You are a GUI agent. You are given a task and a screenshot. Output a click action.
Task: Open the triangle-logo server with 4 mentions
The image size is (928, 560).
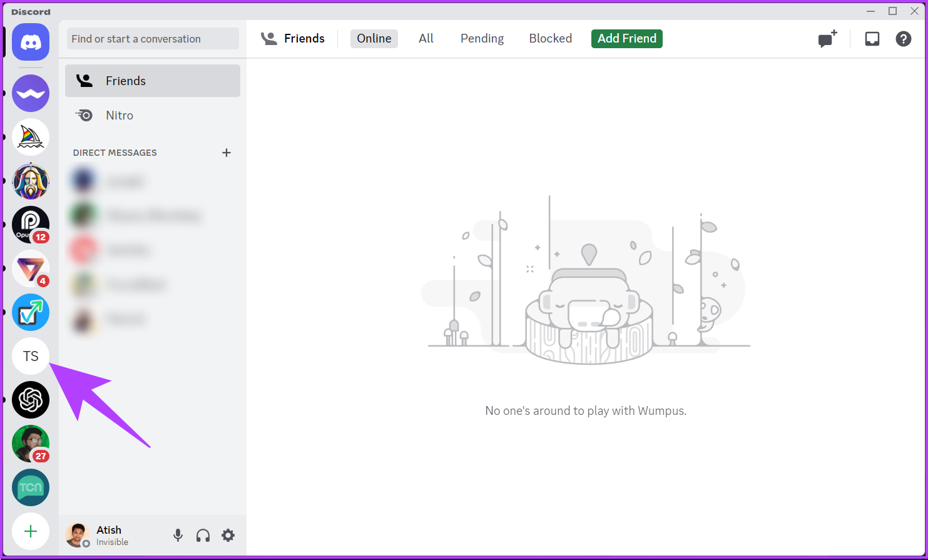point(31,268)
